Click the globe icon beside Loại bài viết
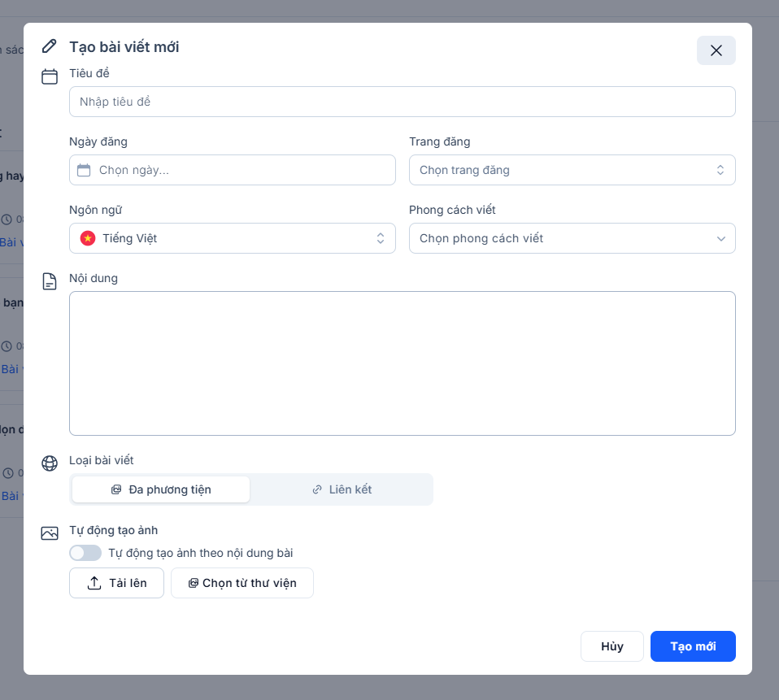The width and height of the screenshot is (779, 700). pos(50,463)
